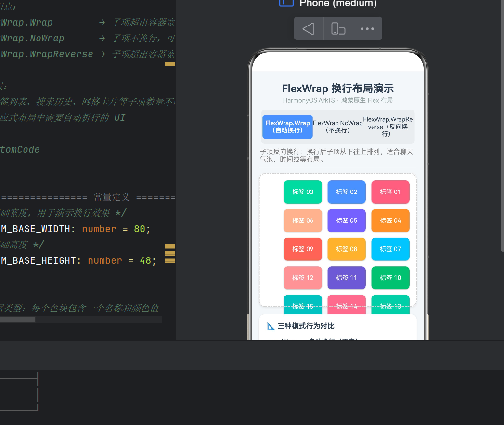Click the M_BASE_WIDTH constant name
The height and width of the screenshot is (425, 504).
pos(35,229)
